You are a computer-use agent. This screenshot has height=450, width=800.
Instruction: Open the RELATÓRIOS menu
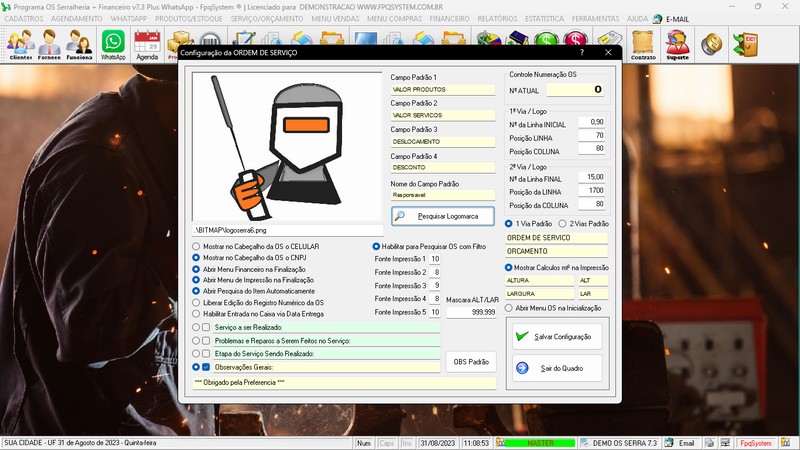point(497,19)
